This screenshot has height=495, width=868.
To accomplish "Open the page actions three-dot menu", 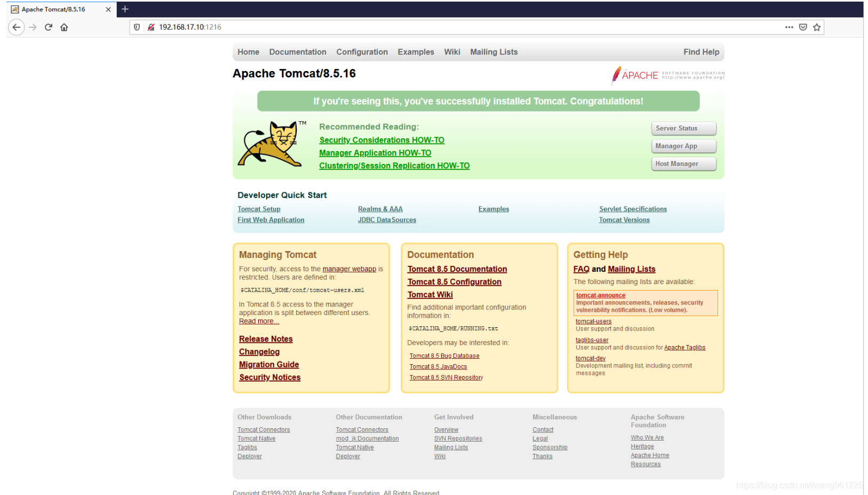I will click(789, 27).
